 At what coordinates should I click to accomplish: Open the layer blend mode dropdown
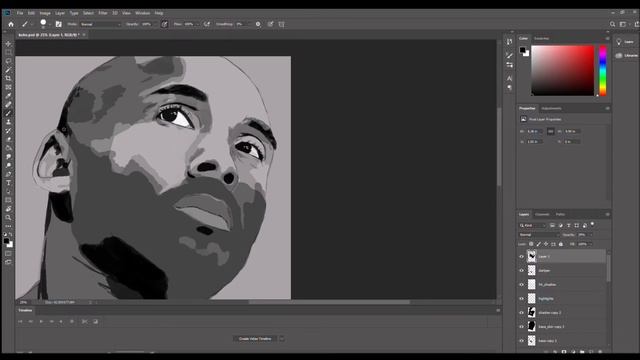539,235
